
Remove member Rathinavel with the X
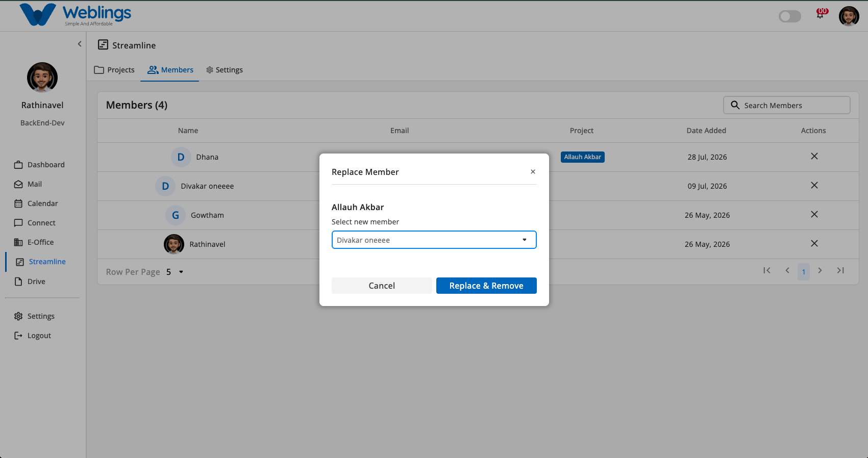pos(814,243)
